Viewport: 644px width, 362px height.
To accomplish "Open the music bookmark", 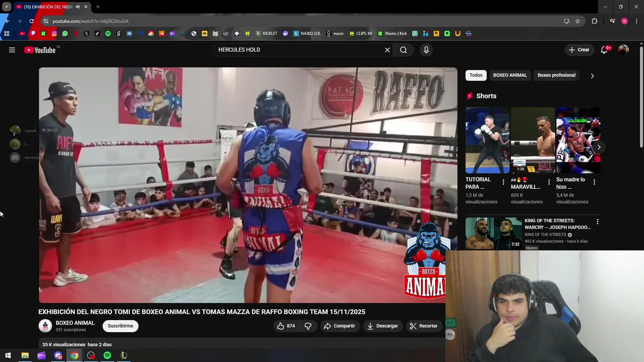I will click(335, 34).
